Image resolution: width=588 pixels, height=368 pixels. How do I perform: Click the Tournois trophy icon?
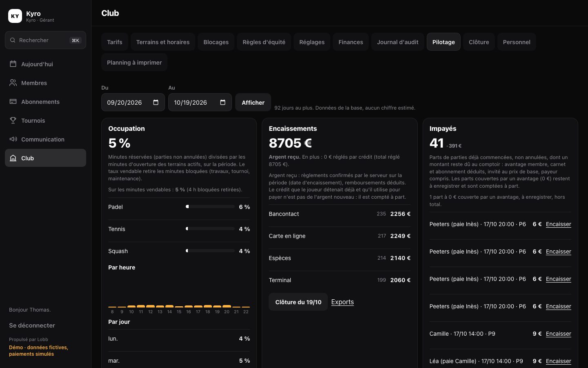pyautogui.click(x=13, y=120)
